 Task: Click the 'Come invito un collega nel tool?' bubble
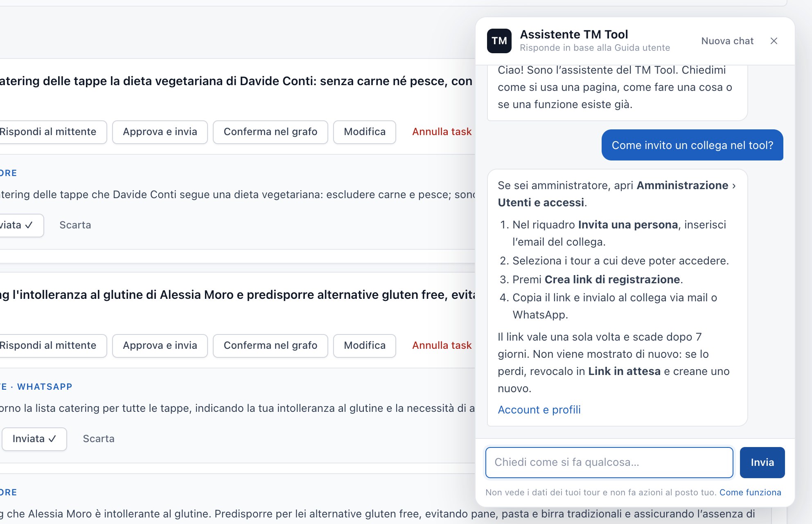[692, 145]
